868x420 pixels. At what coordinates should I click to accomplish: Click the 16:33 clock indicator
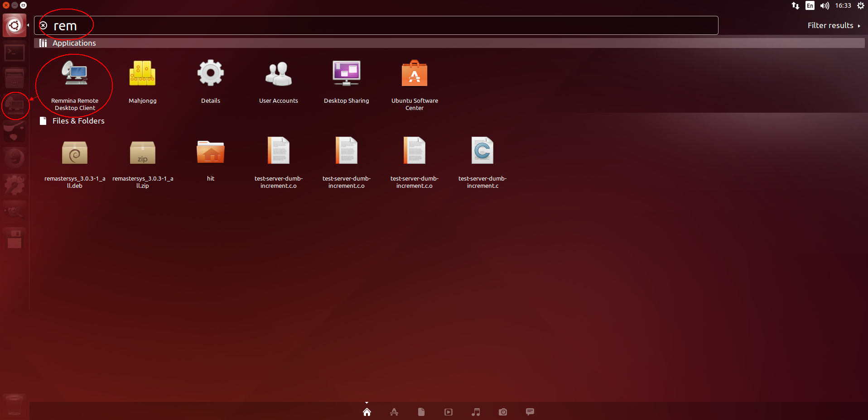(843, 5)
